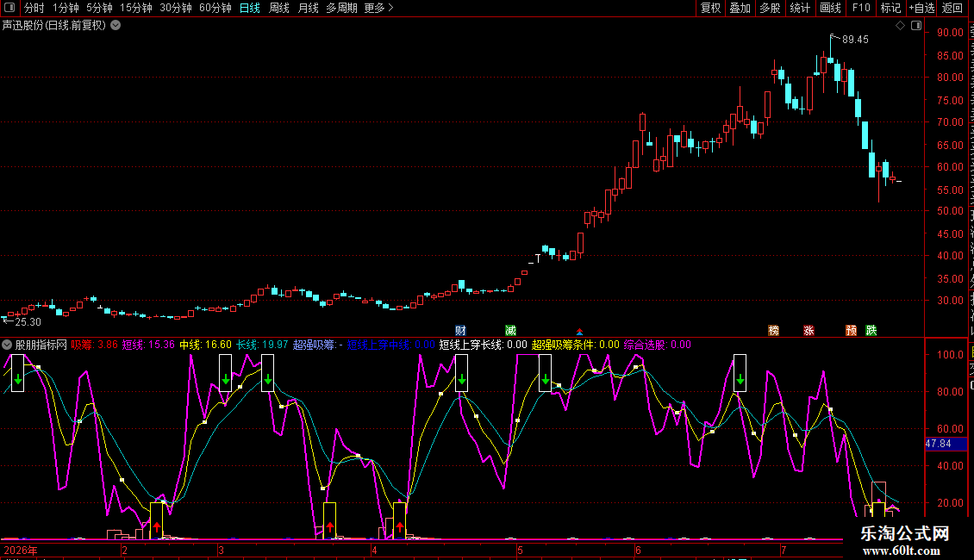
Task: Click the 长线: 19.97 indicator value
Action: click(262, 345)
